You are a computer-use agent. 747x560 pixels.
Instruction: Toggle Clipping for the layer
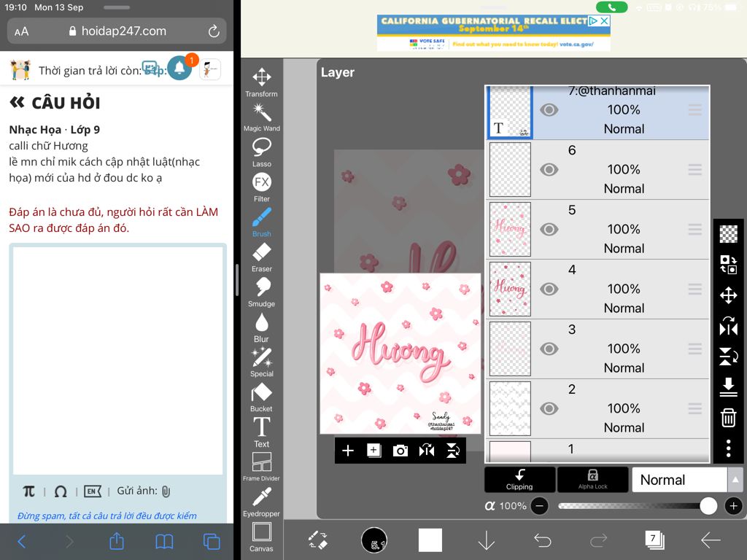[x=519, y=480]
